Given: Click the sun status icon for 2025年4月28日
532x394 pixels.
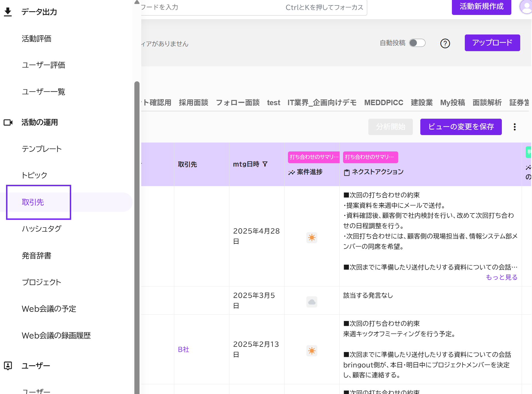Looking at the screenshot, I should (312, 237).
